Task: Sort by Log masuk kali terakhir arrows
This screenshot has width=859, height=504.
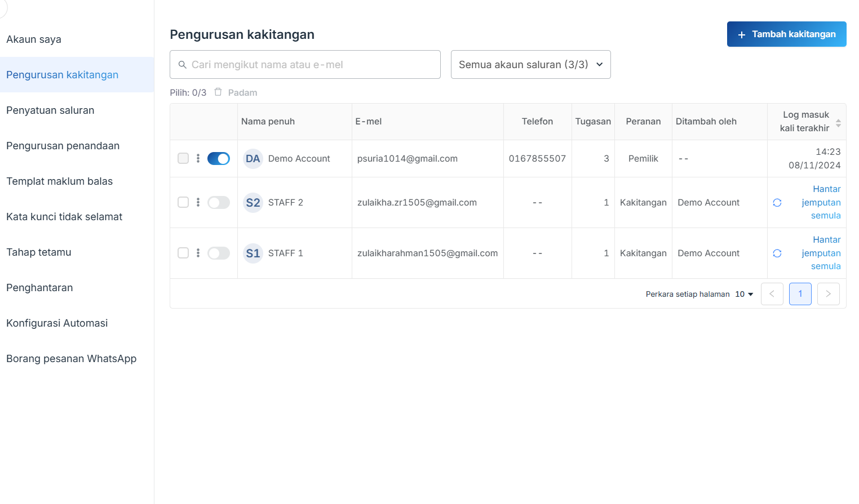Action: click(x=838, y=122)
